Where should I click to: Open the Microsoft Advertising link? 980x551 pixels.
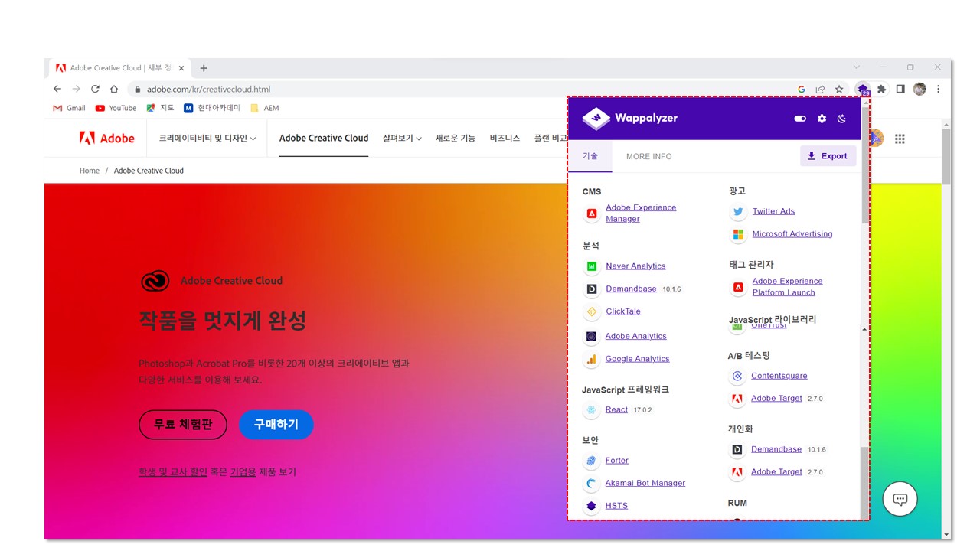click(x=792, y=233)
